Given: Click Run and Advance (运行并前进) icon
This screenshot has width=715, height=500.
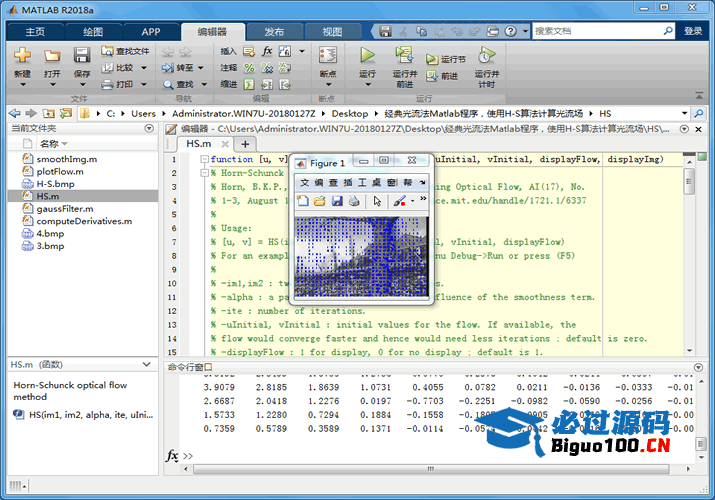Looking at the screenshot, I should coord(404,55).
